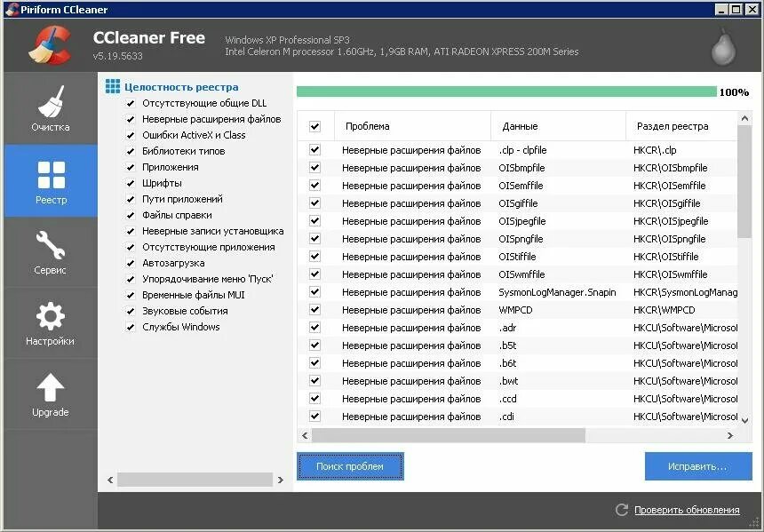Uncheck the Шрифты option
The image size is (764, 532).
click(130, 183)
